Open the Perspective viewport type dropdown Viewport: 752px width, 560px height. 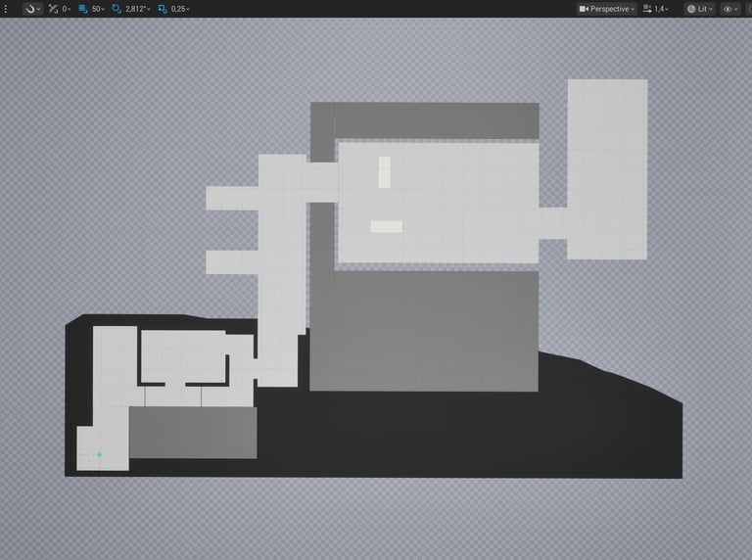(x=607, y=9)
